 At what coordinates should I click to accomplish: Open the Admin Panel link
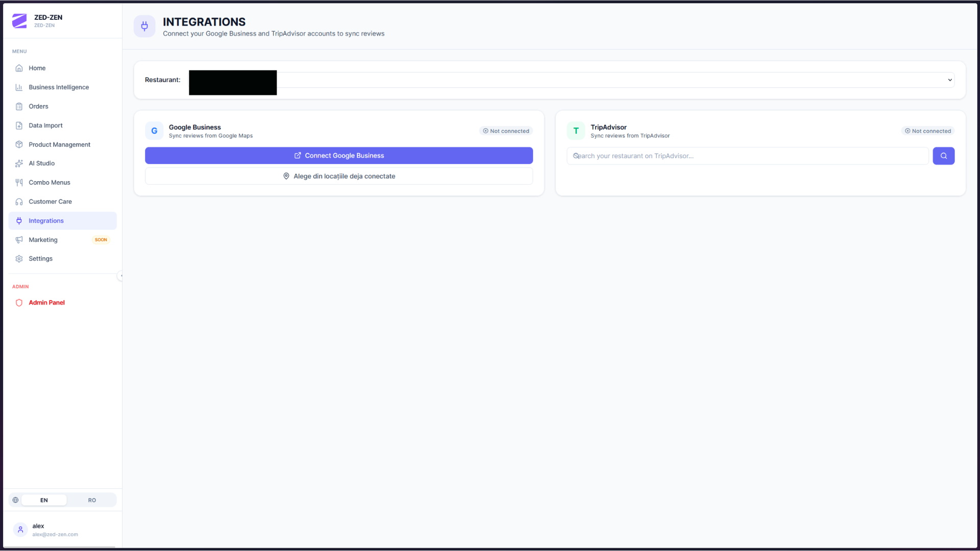coord(62,303)
